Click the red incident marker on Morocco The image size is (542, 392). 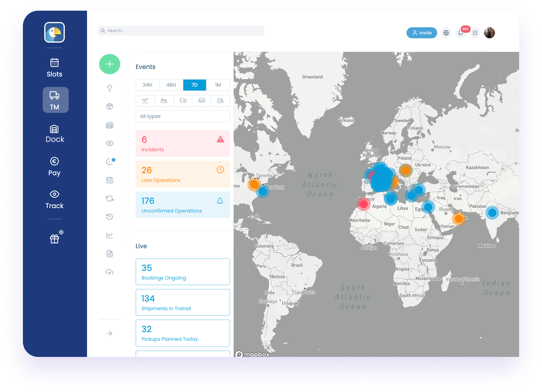pyautogui.click(x=364, y=204)
